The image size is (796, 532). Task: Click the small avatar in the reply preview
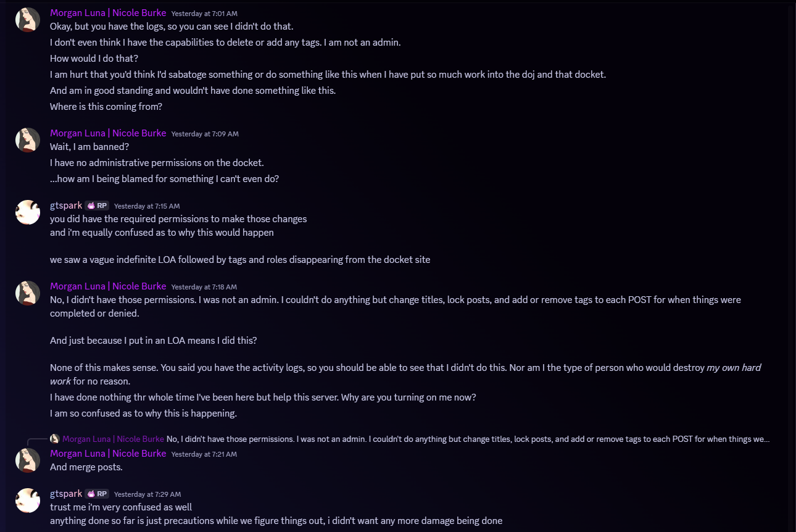[55, 439]
